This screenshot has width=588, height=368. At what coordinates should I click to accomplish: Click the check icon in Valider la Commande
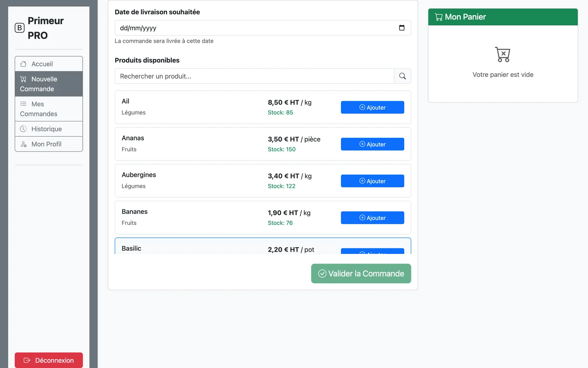point(322,274)
